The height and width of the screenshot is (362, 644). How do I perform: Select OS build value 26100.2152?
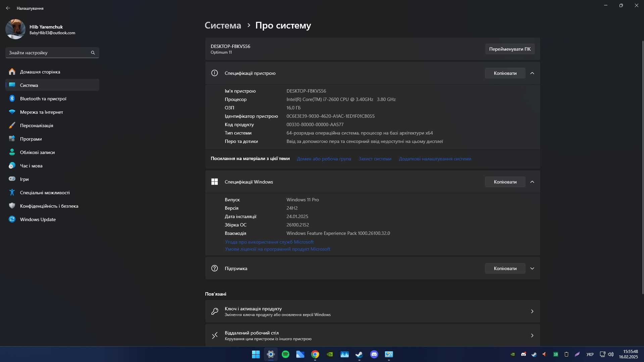(x=298, y=225)
